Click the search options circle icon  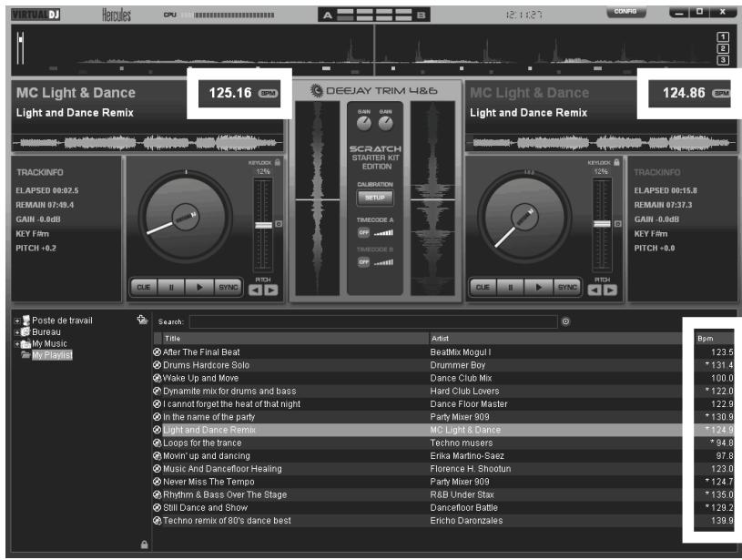point(565,322)
